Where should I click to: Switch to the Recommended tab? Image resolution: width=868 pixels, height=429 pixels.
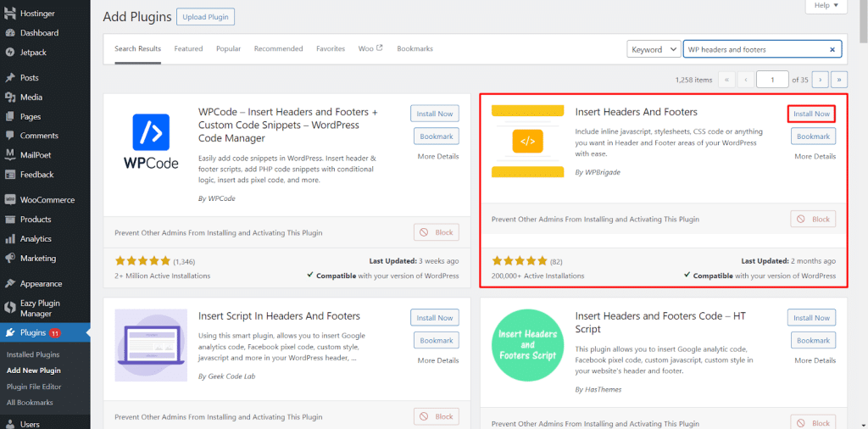click(x=278, y=48)
